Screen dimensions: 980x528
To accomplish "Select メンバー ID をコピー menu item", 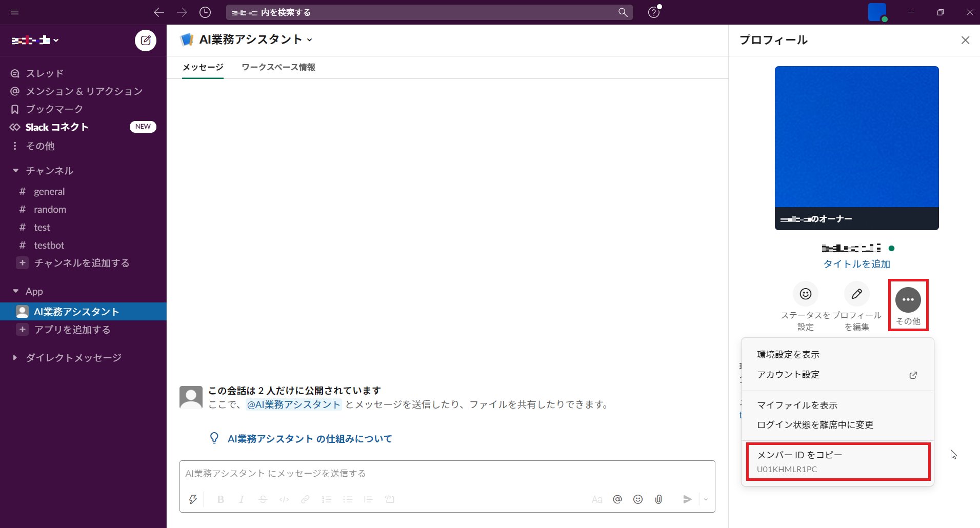I will [837, 461].
